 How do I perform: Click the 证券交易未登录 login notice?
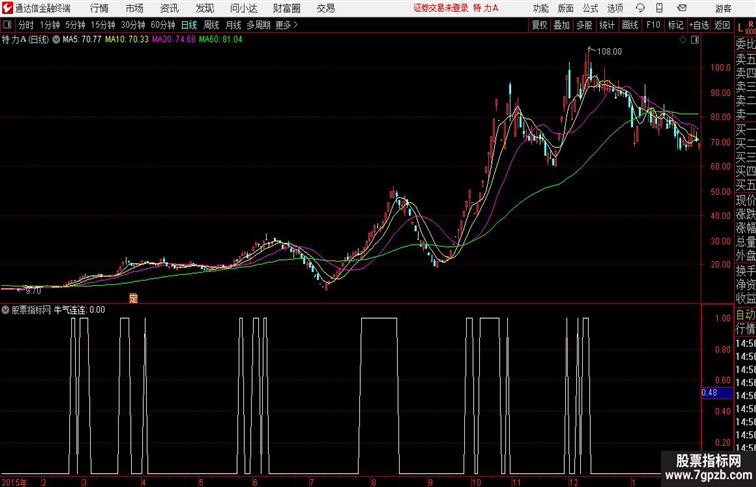point(441,8)
